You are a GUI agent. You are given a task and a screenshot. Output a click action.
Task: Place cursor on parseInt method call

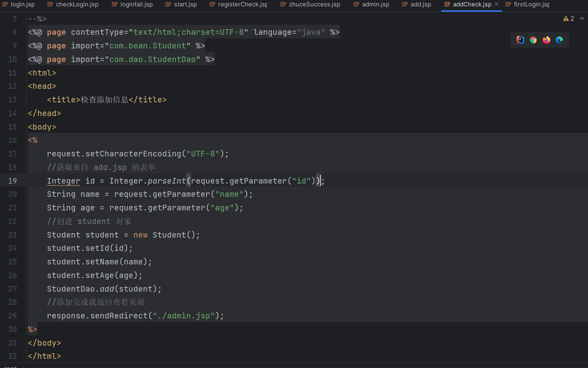[167, 181]
